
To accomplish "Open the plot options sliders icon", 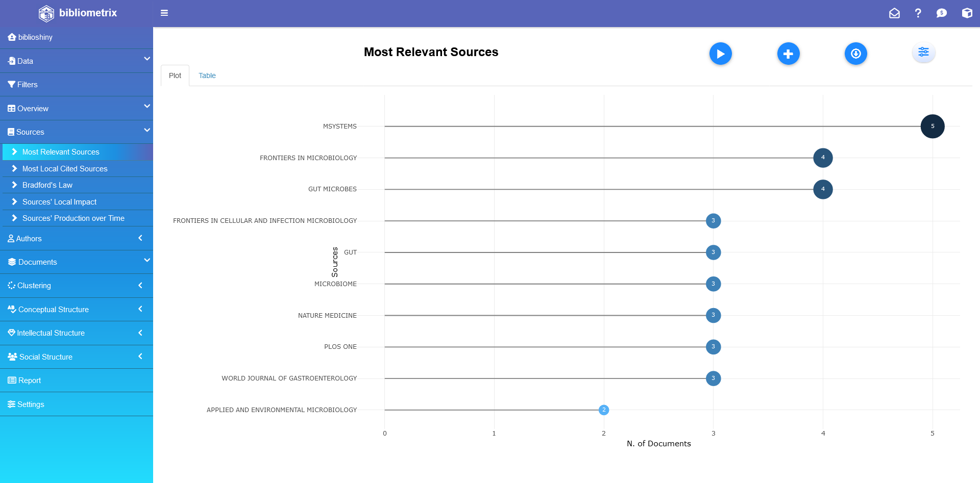I will tap(923, 52).
